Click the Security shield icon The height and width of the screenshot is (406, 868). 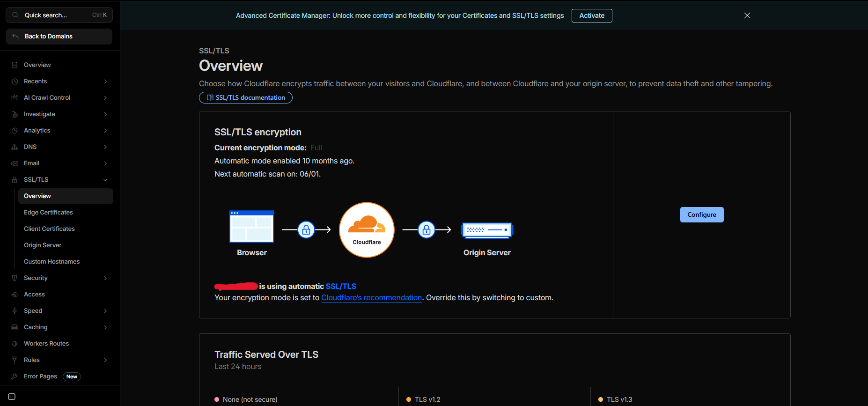click(x=15, y=278)
